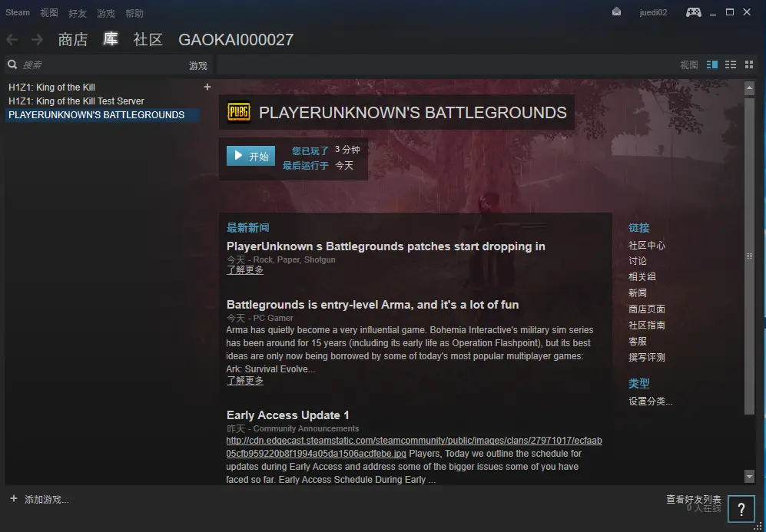Select PLAYERUNKNOWN'S BATTLEGROUNDS in library list

coord(102,114)
